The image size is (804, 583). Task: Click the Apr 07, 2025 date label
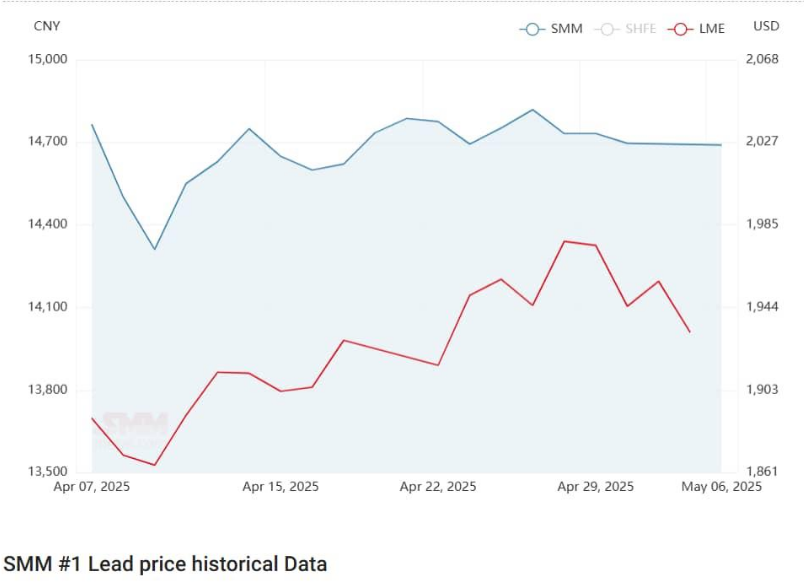tap(91, 487)
